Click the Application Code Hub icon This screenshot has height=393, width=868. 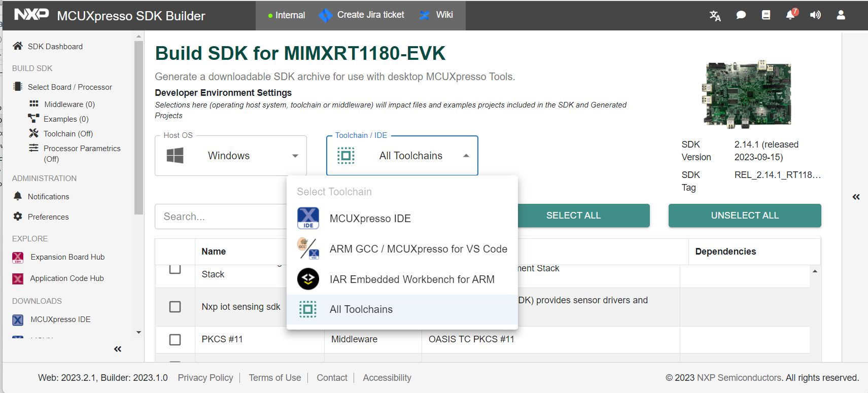pos(18,278)
